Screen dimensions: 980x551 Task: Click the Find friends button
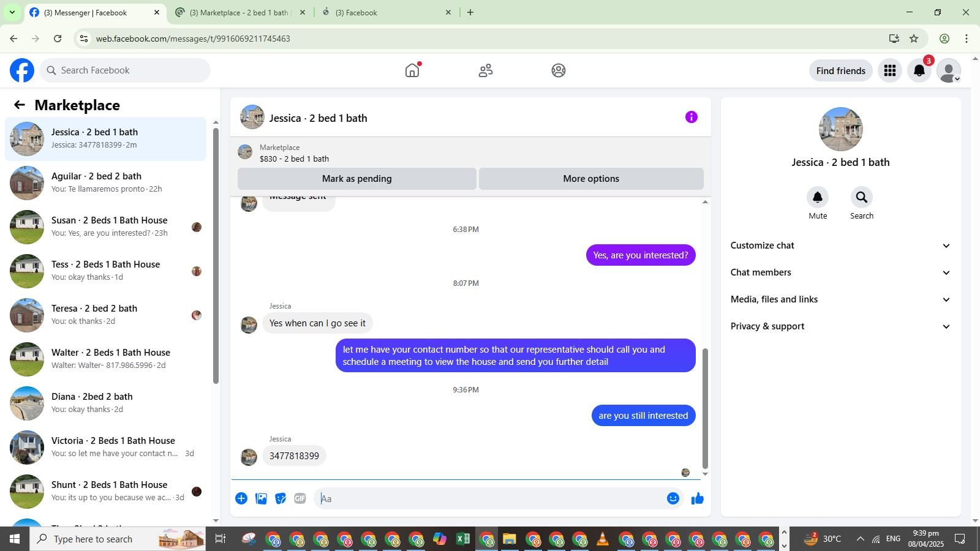(x=841, y=70)
